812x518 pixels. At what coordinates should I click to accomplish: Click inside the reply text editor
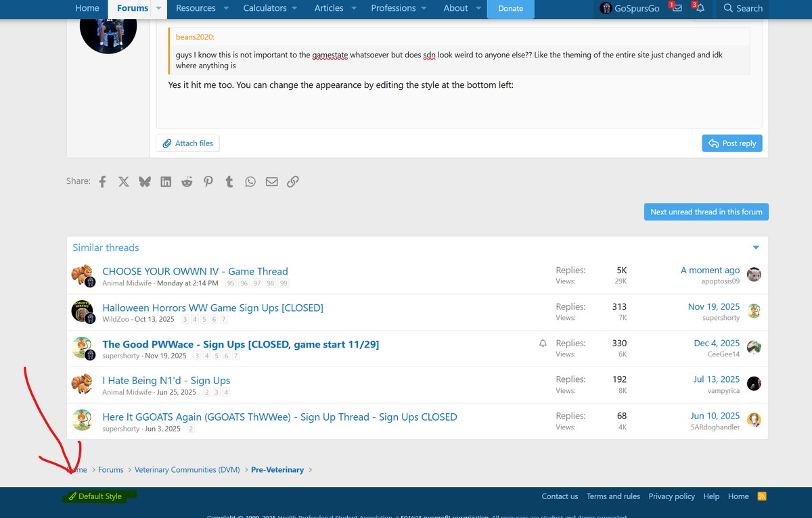pos(459,105)
